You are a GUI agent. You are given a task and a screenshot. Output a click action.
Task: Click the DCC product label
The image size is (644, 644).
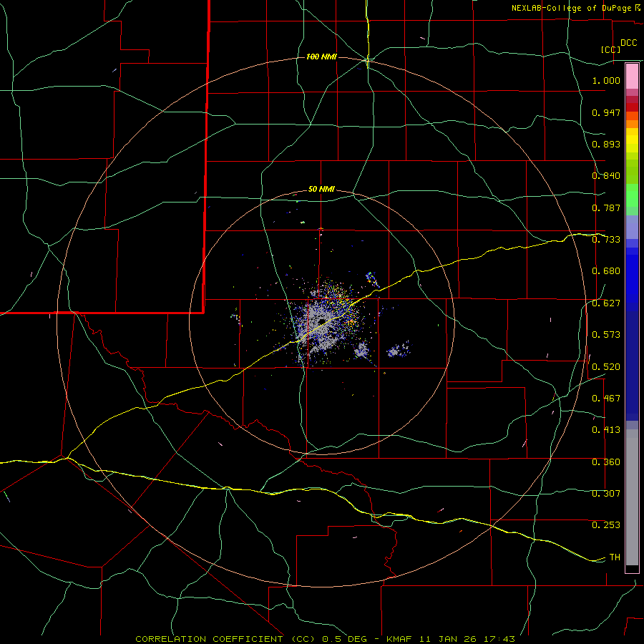click(628, 43)
